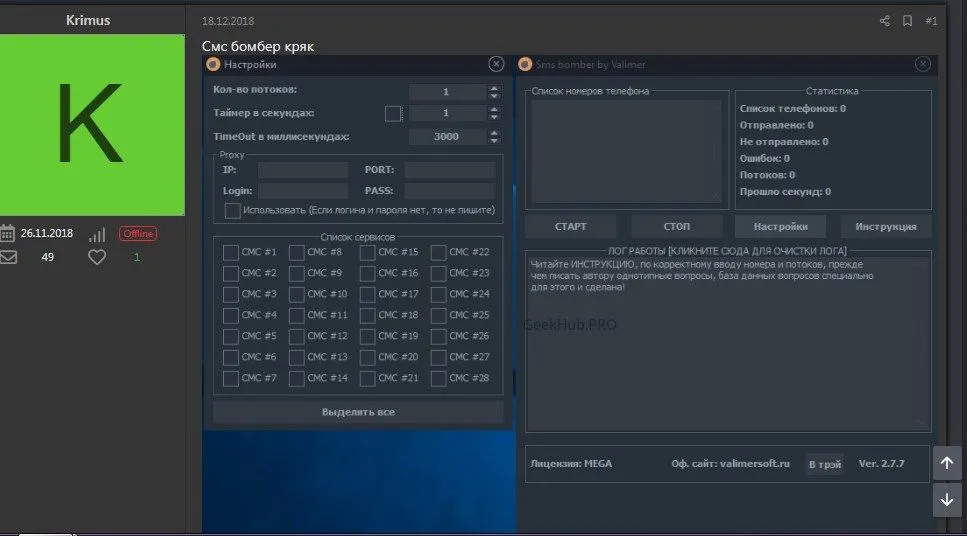Viewport: 967px width, 536px height.
Task: Click the scroll-down arrow button
Action: click(947, 499)
